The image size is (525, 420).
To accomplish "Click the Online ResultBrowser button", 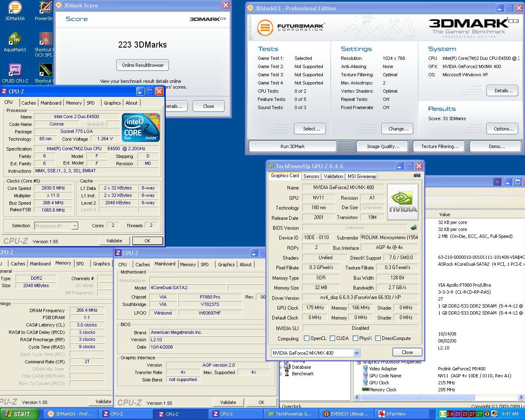I will [x=143, y=65].
